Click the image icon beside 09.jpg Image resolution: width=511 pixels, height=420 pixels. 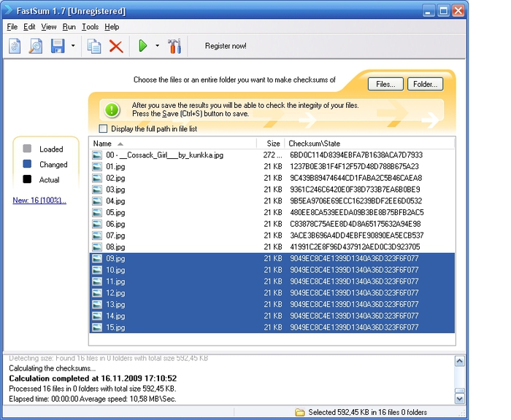(x=97, y=259)
